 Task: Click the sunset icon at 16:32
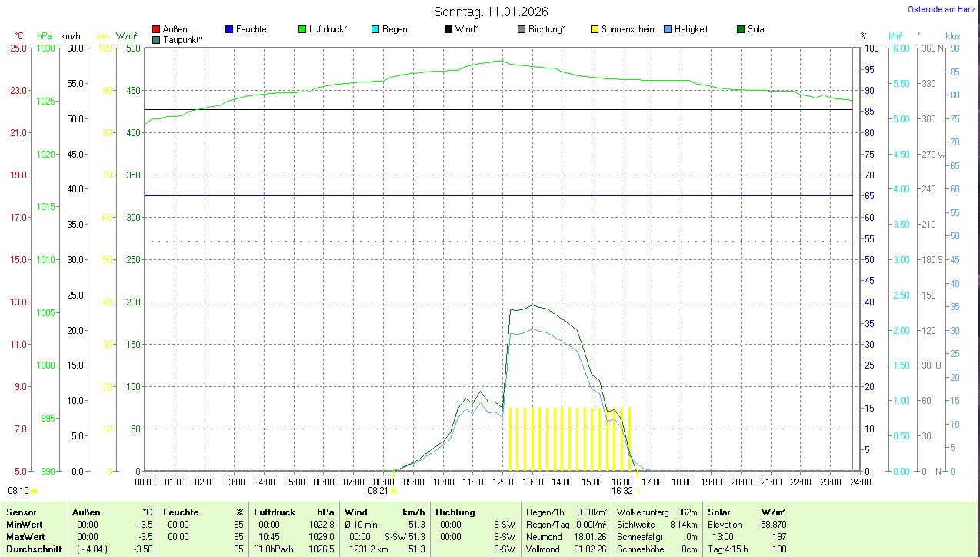point(637,490)
